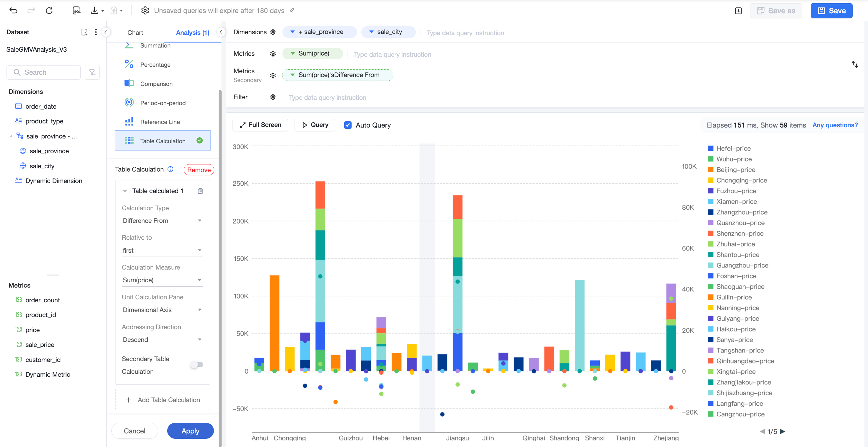Open the Calculation Type dropdown

point(162,221)
